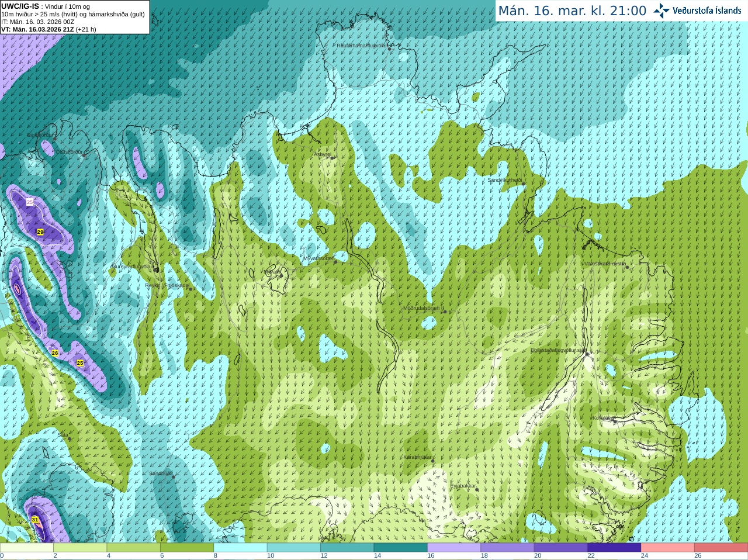This screenshot has height=560, width=748.
Task: Select the 6–8 m/s green legend color
Action: tap(187, 548)
